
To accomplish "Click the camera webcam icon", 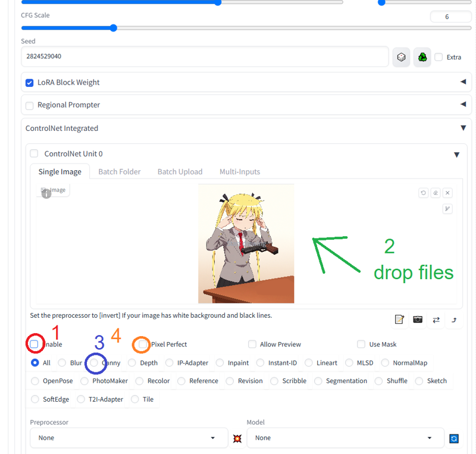I will (x=418, y=320).
